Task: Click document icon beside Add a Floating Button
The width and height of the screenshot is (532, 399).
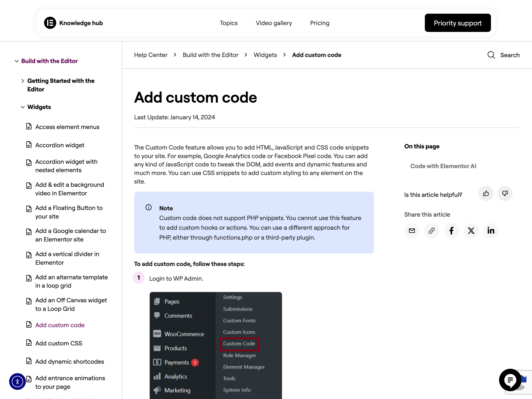Action: 29,209
